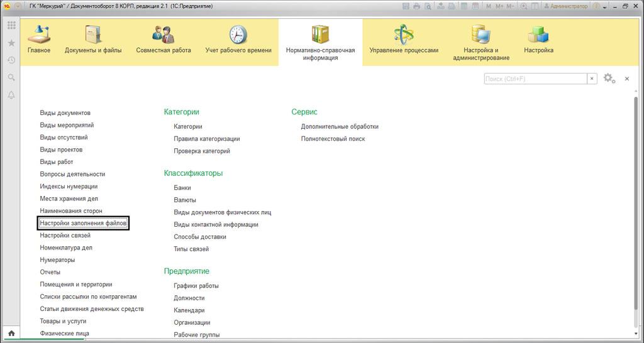Go to home page icon
The image size is (644, 343).
[x=11, y=334]
